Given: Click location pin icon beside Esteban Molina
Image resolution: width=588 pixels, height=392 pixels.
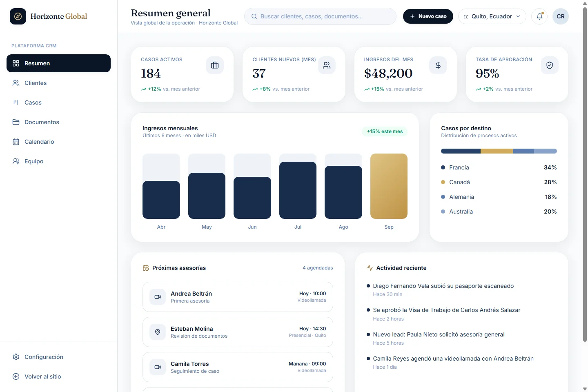Looking at the screenshot, I should coord(158,332).
